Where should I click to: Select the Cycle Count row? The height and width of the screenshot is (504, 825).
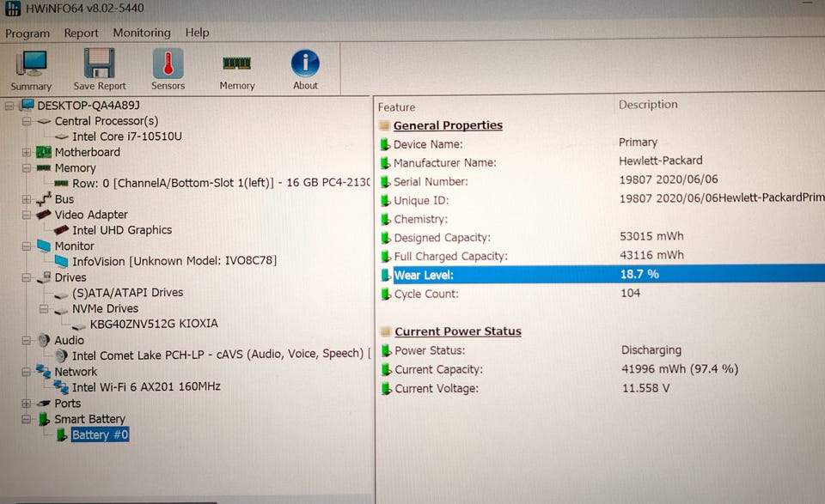(602, 294)
